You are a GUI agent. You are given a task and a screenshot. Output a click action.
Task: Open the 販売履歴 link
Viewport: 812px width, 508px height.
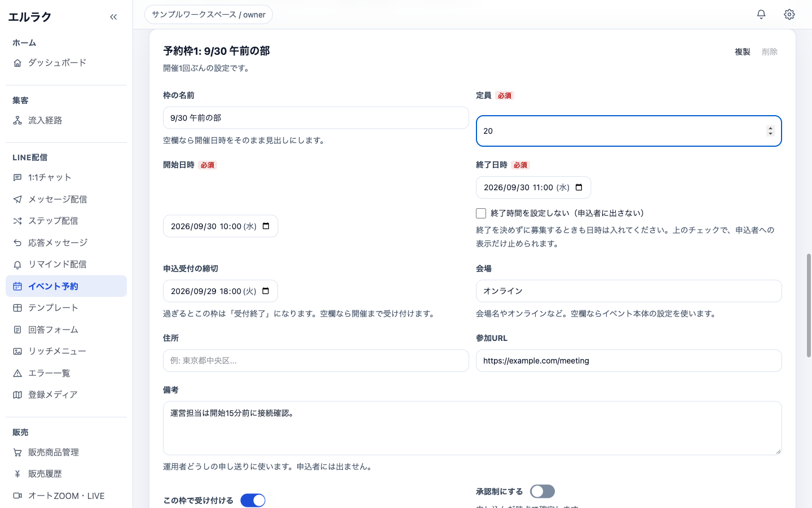[66, 474]
